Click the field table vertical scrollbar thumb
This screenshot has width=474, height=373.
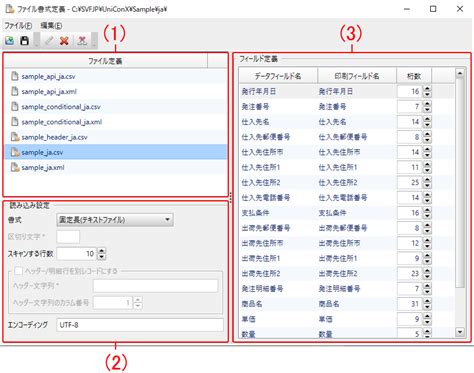[460, 183]
